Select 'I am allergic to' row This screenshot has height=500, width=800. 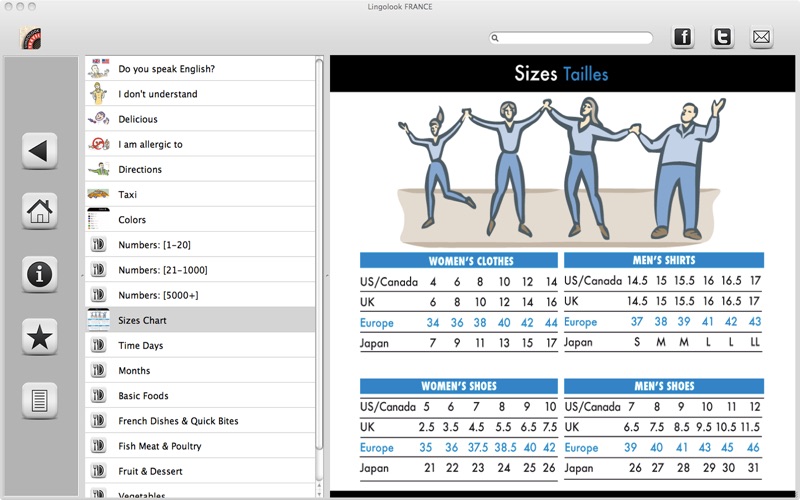pos(200,144)
